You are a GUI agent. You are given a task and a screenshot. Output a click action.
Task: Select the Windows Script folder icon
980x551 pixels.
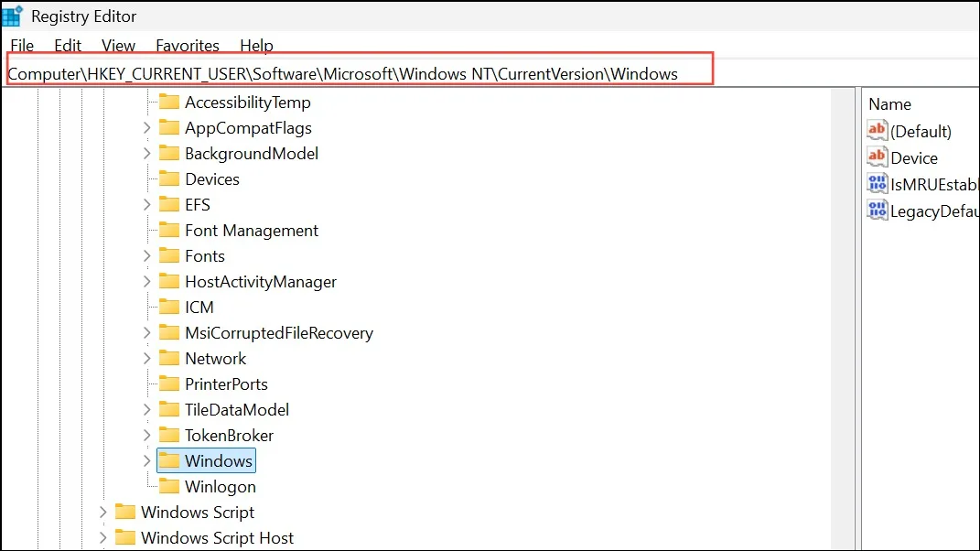pyautogui.click(x=125, y=512)
